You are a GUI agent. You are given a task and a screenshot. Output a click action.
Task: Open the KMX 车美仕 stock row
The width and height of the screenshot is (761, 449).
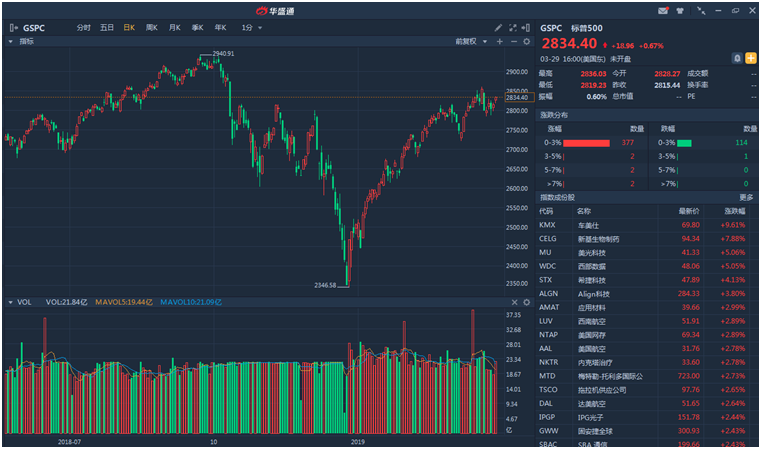pos(645,225)
